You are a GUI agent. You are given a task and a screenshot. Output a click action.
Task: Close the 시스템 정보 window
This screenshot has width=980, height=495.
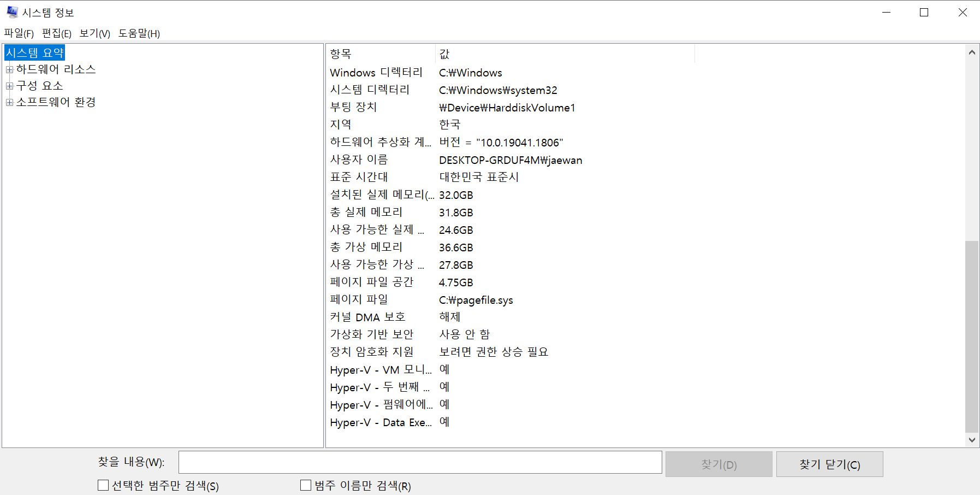click(962, 12)
